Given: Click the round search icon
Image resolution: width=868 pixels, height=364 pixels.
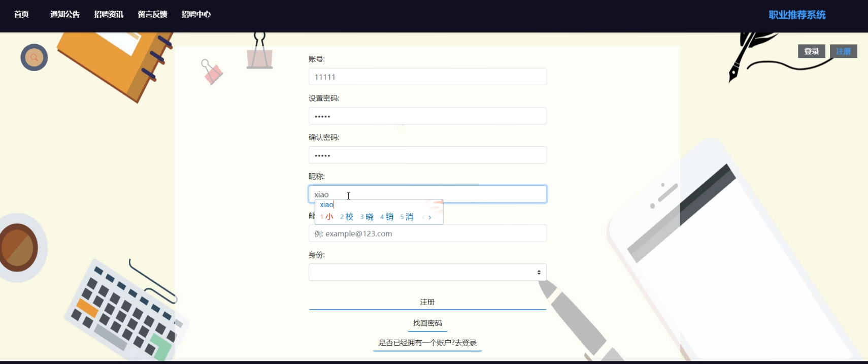Looking at the screenshot, I should click(x=34, y=57).
